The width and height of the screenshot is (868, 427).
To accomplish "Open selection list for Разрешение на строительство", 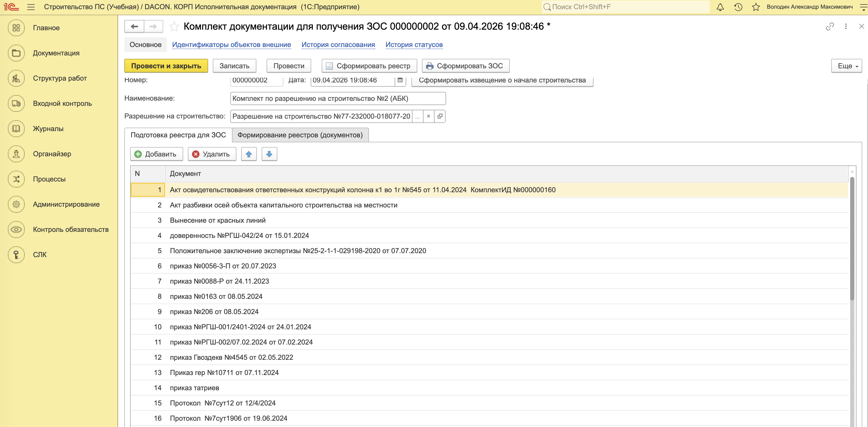I will click(x=417, y=116).
